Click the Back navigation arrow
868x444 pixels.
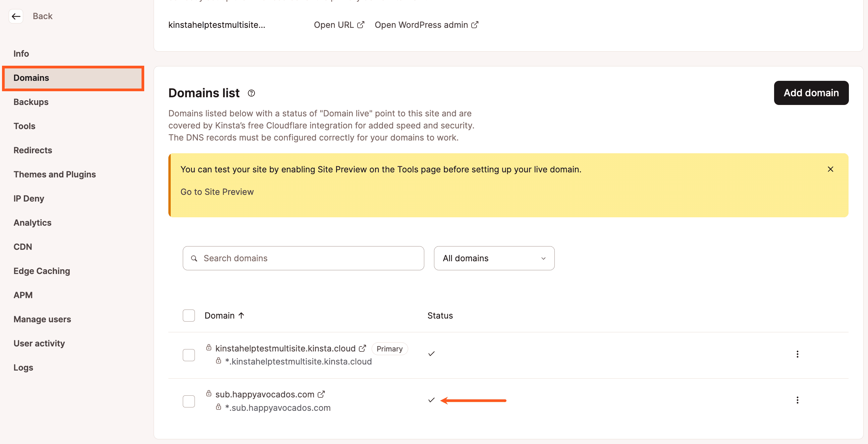coord(15,15)
